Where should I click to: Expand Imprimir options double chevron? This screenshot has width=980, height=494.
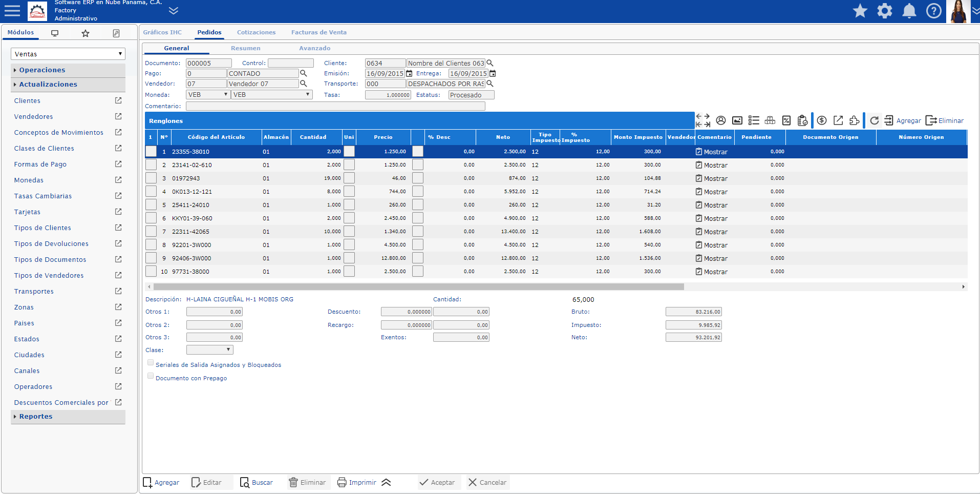pyautogui.click(x=386, y=482)
